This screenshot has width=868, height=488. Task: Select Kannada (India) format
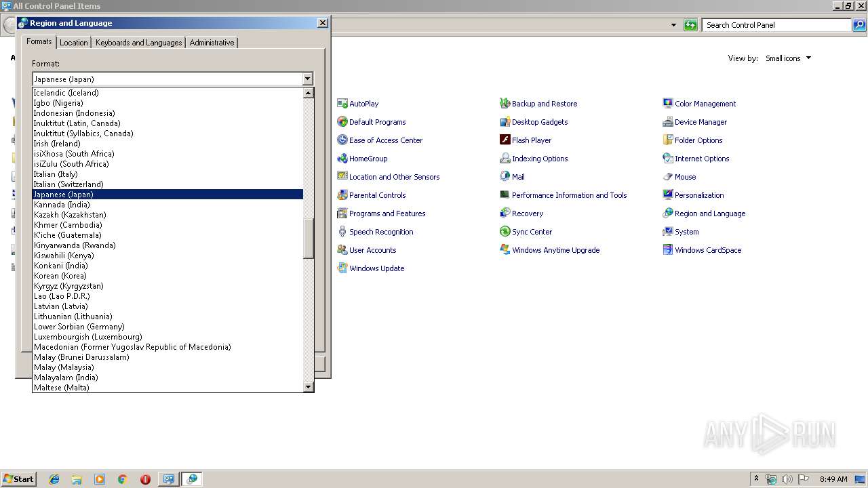pos(168,205)
